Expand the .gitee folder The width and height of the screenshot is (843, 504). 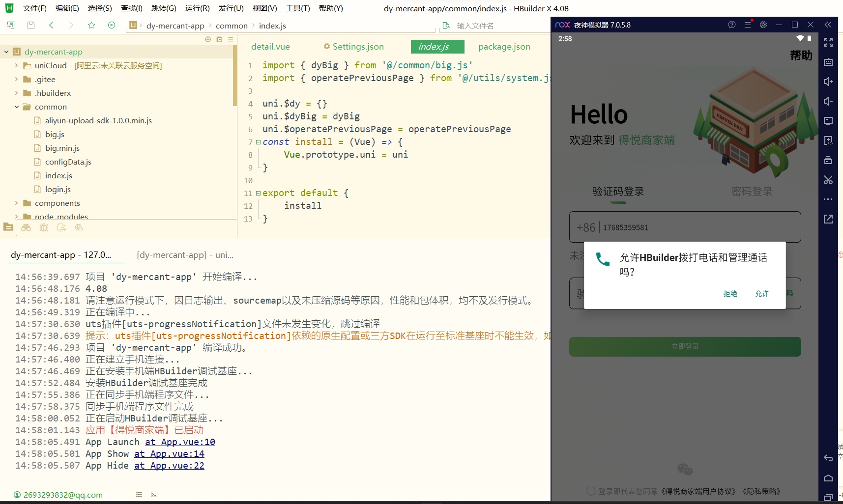coord(16,79)
